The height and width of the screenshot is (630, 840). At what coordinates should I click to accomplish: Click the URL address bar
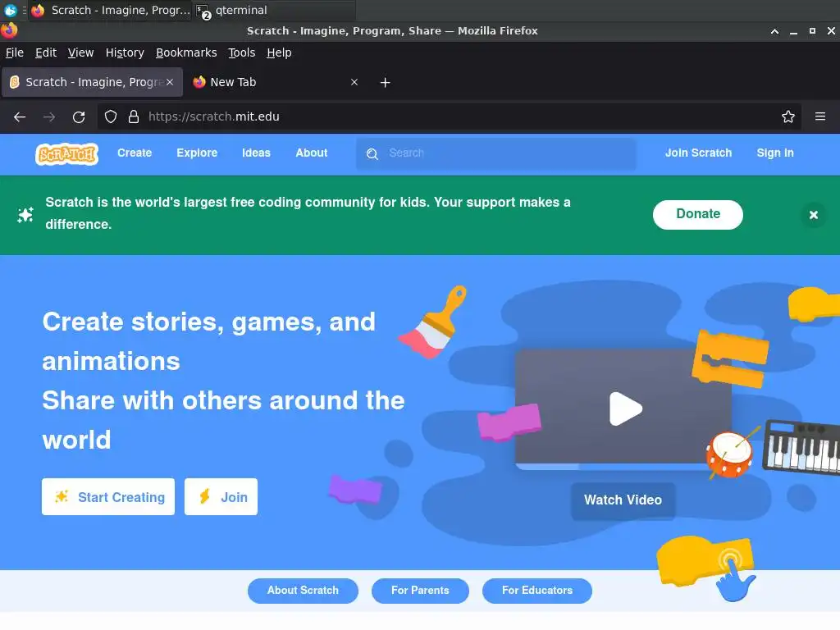point(449,116)
